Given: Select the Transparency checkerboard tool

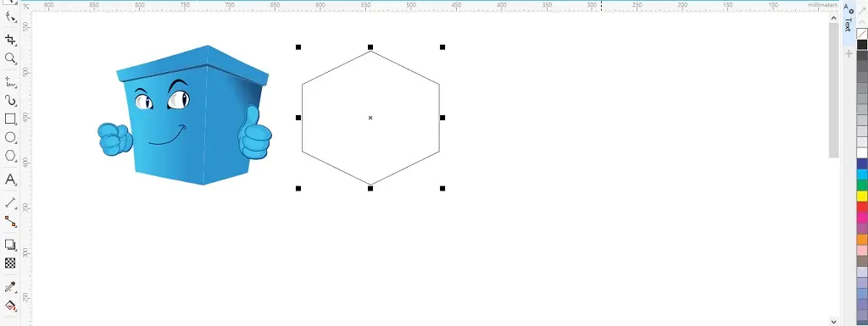Looking at the screenshot, I should coord(10,263).
